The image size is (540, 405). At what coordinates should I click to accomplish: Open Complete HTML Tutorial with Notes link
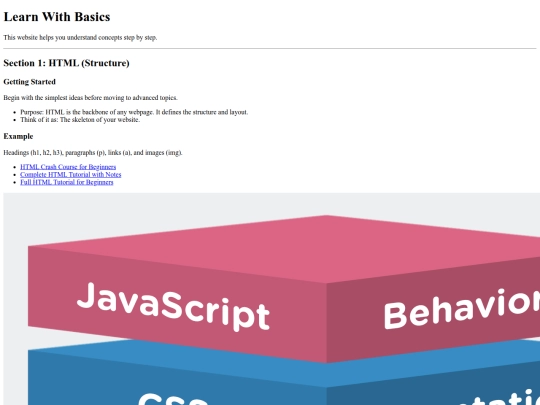click(x=71, y=175)
